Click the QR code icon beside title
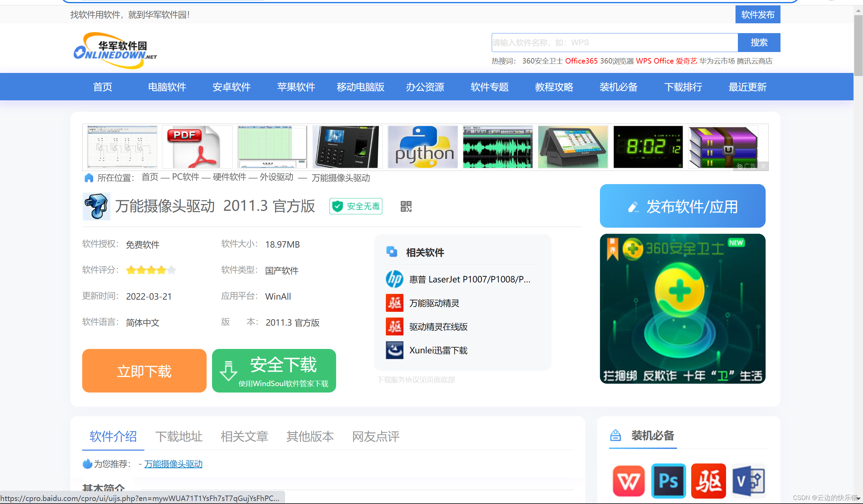863x504 pixels. click(406, 206)
